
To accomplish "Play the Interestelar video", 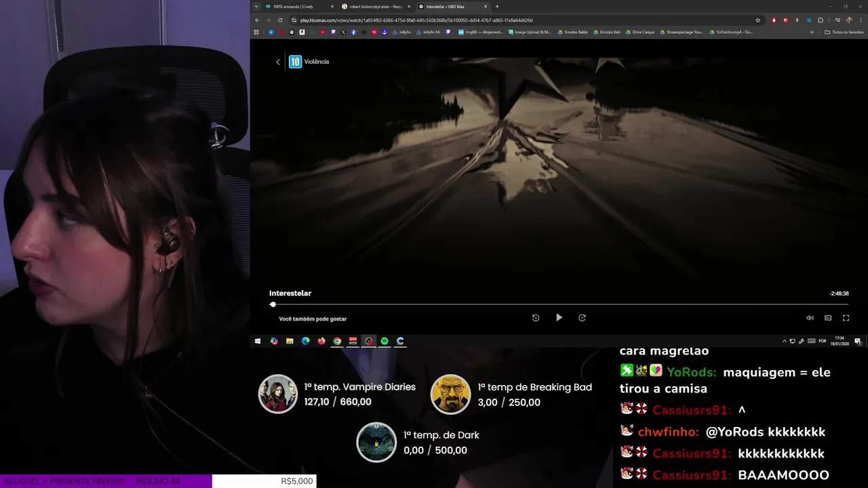I will [559, 317].
